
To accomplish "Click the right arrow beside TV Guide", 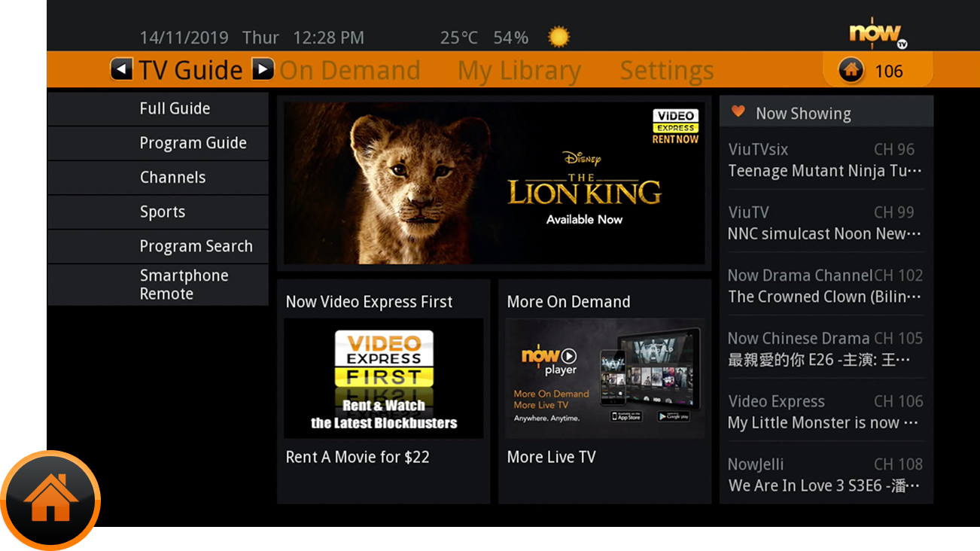I will coord(263,70).
